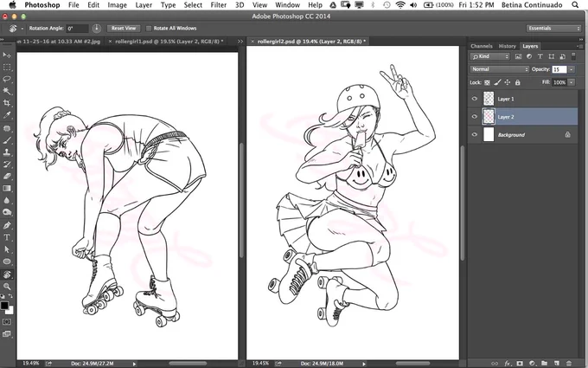Enable Rotate All Windows checkbox
The height and width of the screenshot is (368, 588).
(149, 29)
